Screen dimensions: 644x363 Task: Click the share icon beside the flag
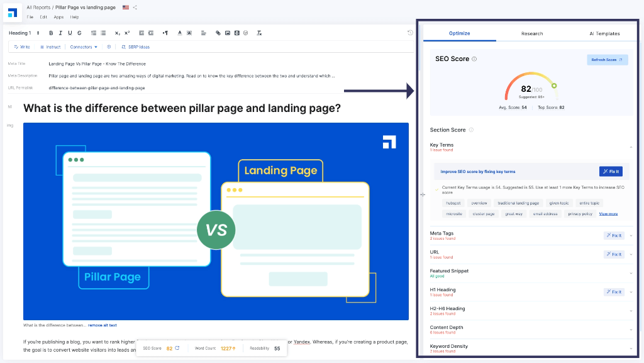[135, 8]
